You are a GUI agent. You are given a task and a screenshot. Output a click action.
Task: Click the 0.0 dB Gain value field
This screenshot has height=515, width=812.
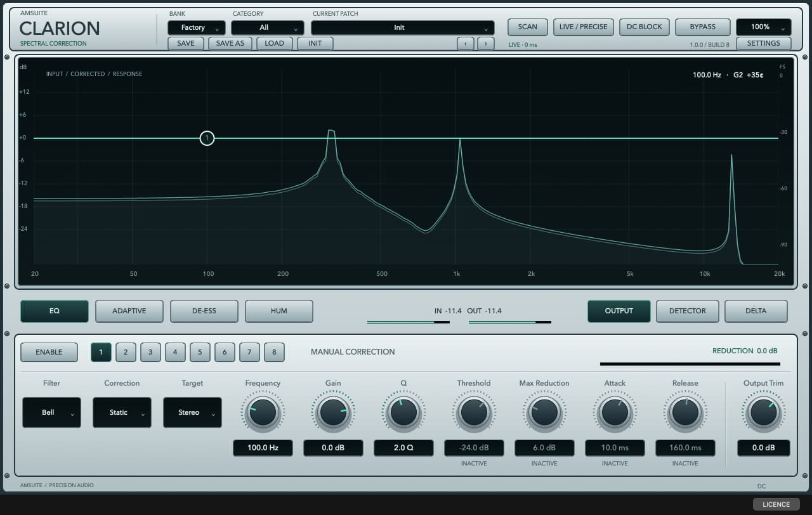pyautogui.click(x=334, y=448)
